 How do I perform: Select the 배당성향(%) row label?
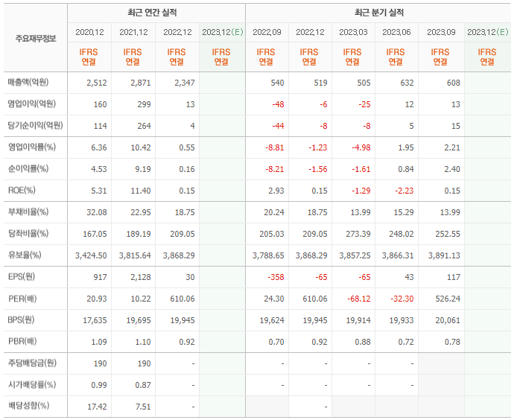[x=28, y=406]
